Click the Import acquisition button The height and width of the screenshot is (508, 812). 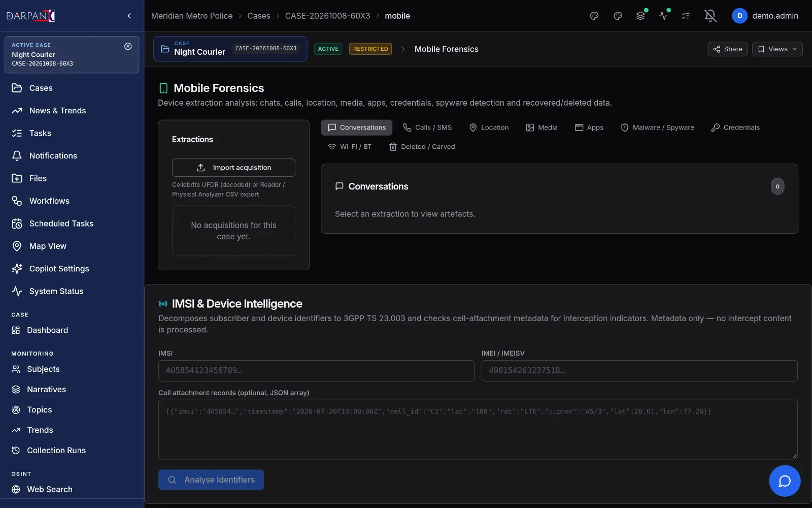click(x=233, y=168)
